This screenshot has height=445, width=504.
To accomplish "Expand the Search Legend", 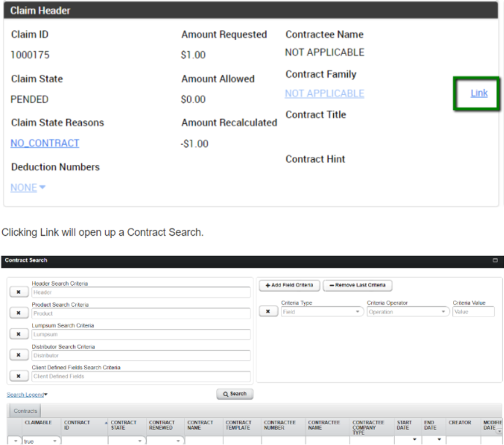I will (27, 395).
